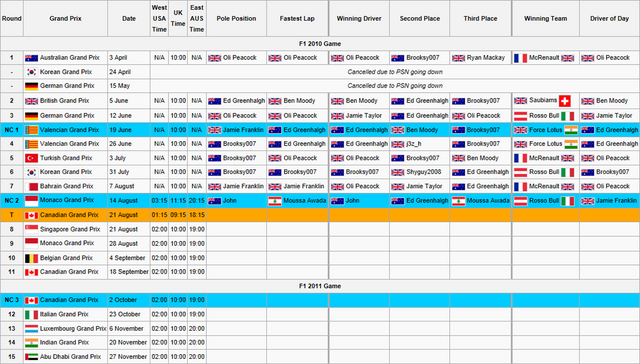Click the Third Place column header
The height and width of the screenshot is (364, 640).
[480, 18]
